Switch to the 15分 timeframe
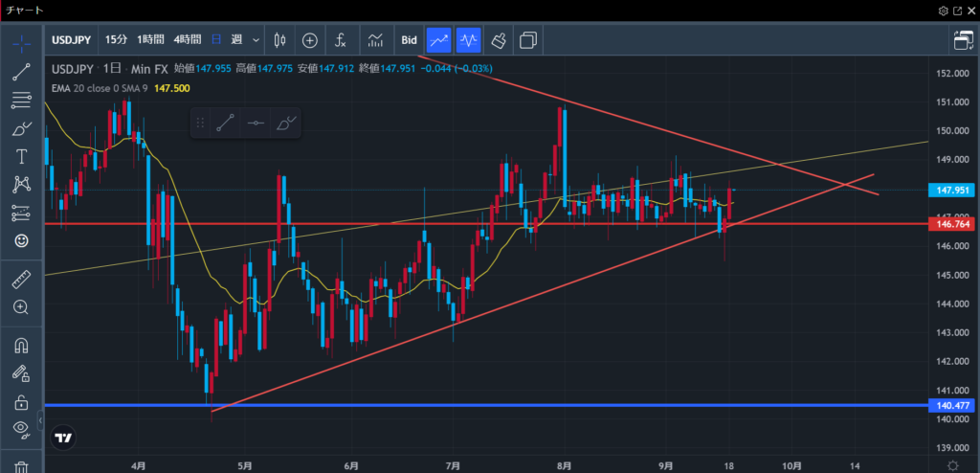Image resolution: width=980 pixels, height=473 pixels. coord(116,40)
